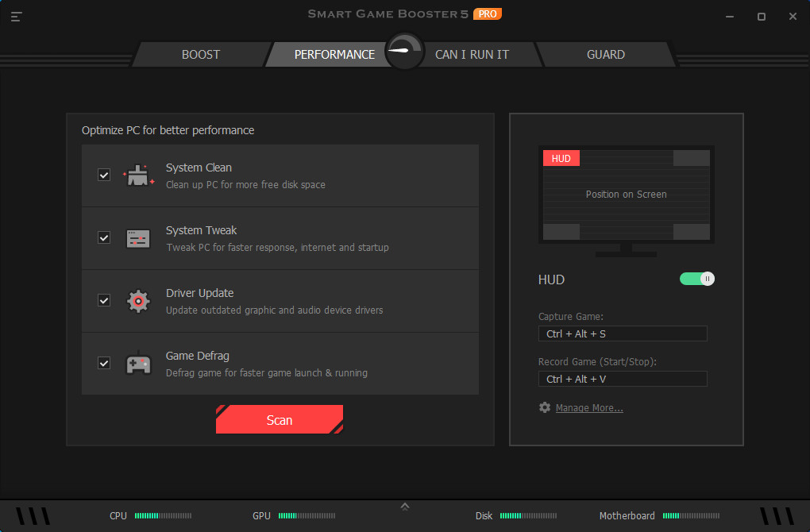Click the Scan button

[280, 419]
